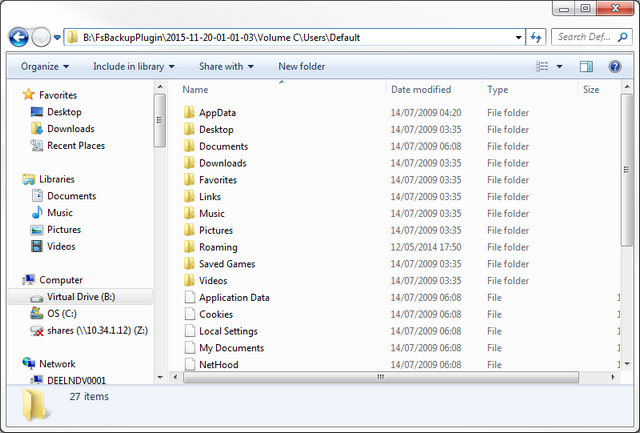Open the view options dropdown arrow
Viewport: 640px width, 433px height.
tap(560, 67)
